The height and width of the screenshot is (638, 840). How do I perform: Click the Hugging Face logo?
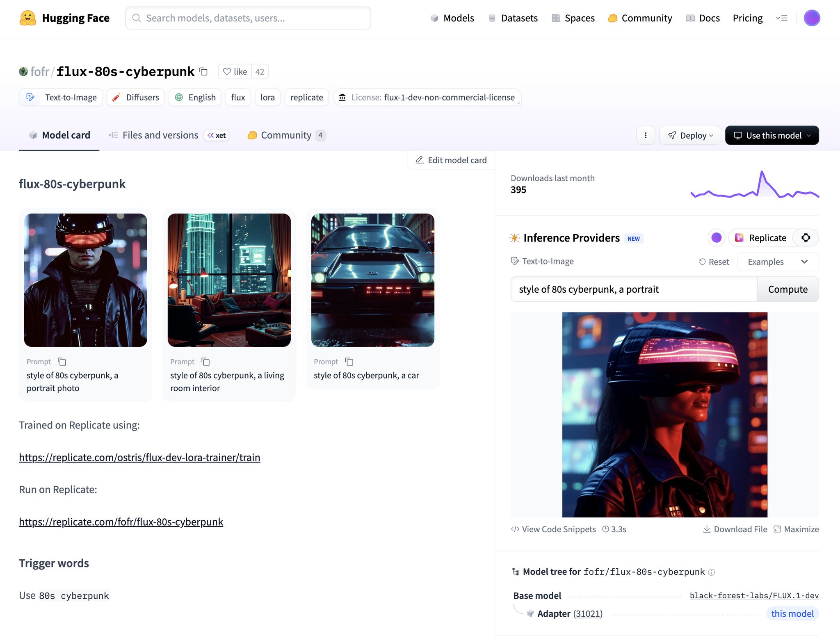pos(64,18)
